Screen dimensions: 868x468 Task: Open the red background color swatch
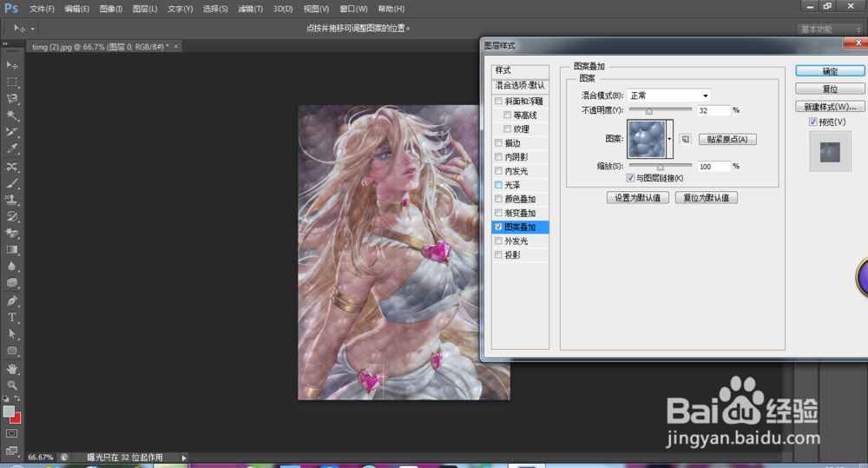[x=16, y=419]
